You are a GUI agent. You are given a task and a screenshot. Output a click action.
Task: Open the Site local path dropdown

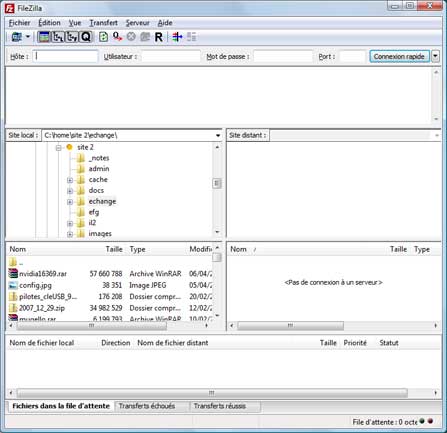(218, 135)
